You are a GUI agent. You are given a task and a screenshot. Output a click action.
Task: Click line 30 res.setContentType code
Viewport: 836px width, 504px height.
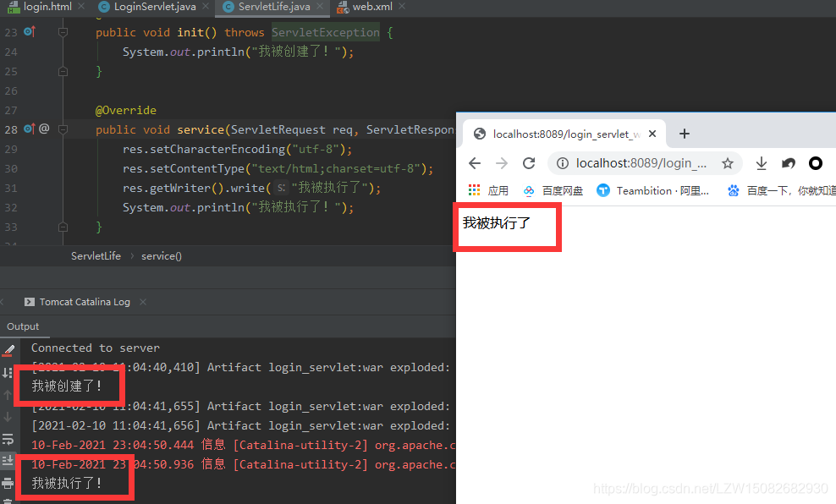[278, 169]
